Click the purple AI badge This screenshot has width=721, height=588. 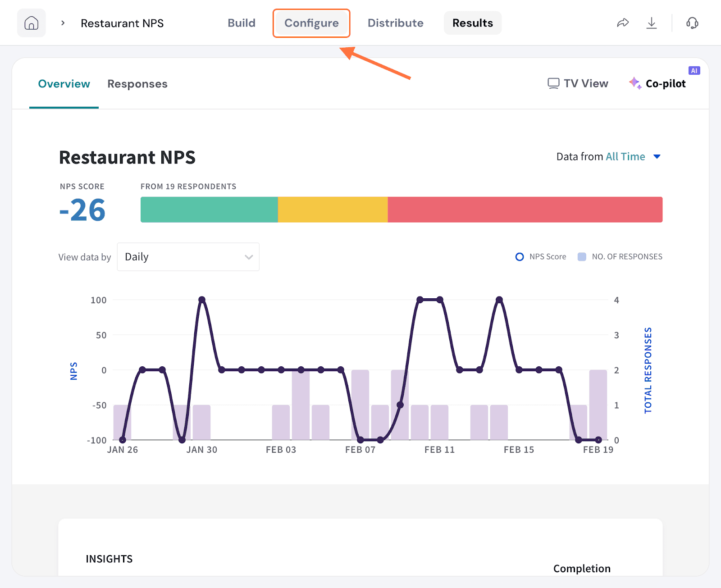coord(694,71)
